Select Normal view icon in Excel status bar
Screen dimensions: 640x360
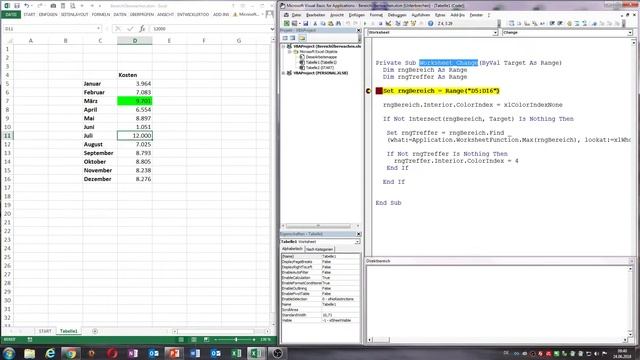click(181, 339)
